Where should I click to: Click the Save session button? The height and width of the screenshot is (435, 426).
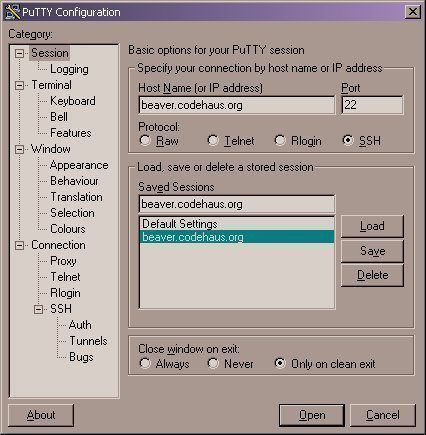372,251
